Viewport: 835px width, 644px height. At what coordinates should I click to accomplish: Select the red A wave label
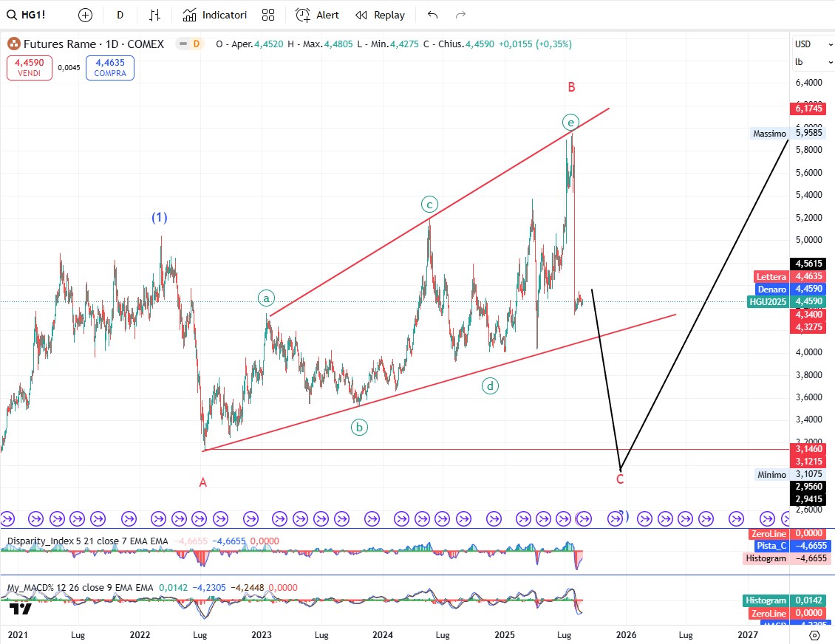[203, 483]
